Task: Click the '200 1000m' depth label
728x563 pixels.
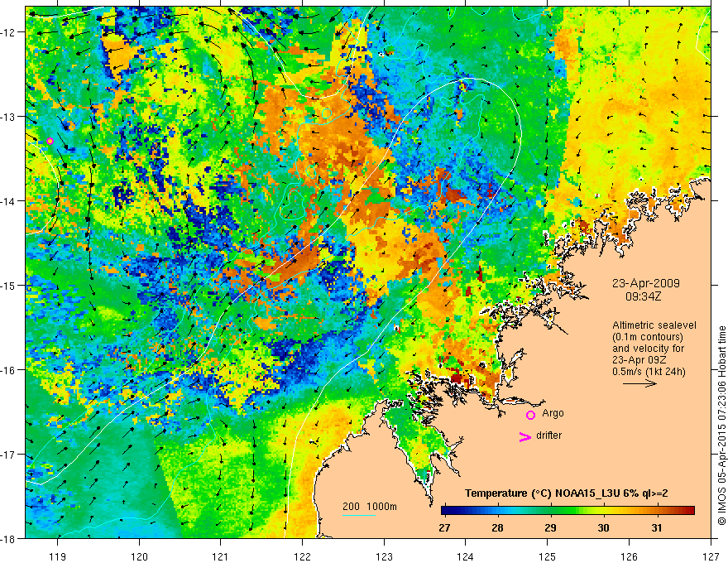Action: [x=370, y=507]
